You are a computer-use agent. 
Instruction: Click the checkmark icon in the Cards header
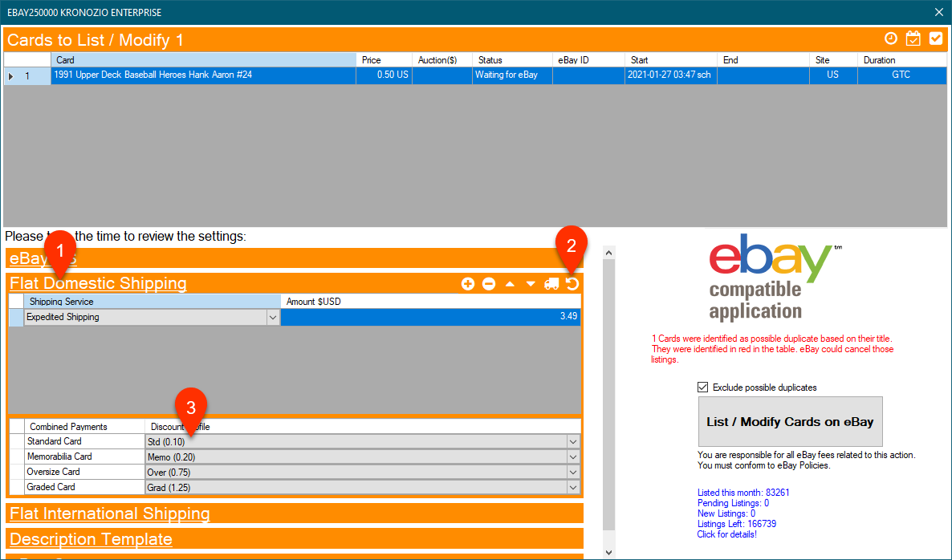coord(936,39)
